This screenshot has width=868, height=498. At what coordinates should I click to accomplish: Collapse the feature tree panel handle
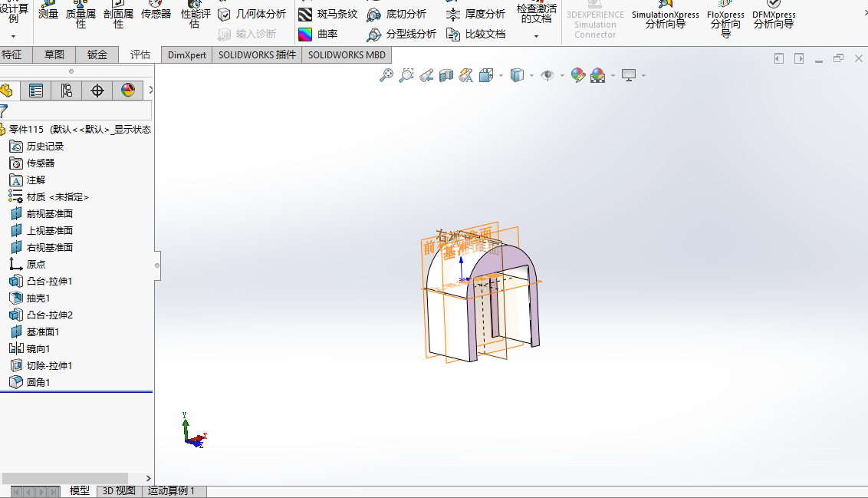(x=157, y=265)
